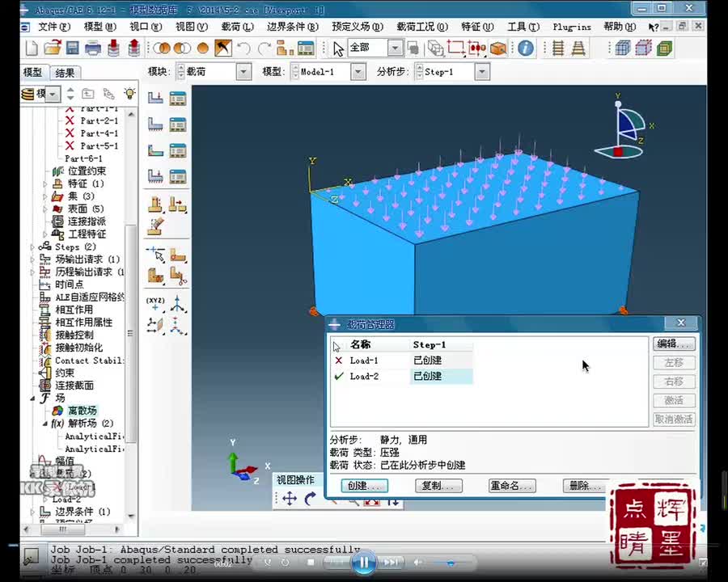The image size is (728, 582).
Task: Click the New model database icon
Action: 32,48
